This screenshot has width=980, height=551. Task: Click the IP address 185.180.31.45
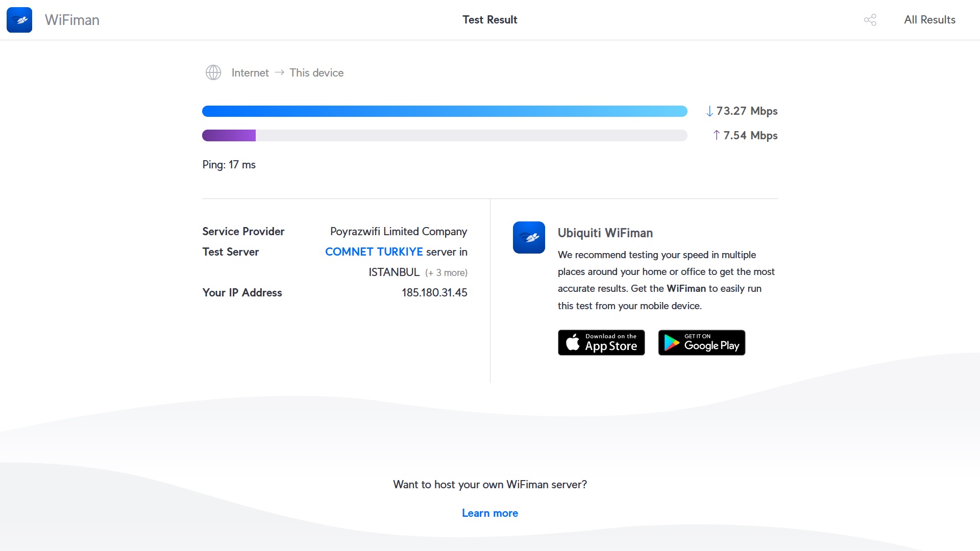click(434, 292)
